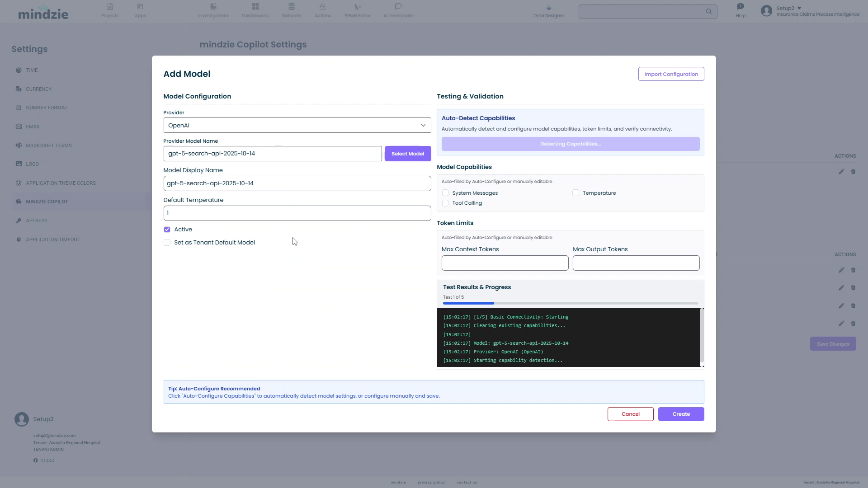
Task: Open the Email settings section
Action: (33, 127)
